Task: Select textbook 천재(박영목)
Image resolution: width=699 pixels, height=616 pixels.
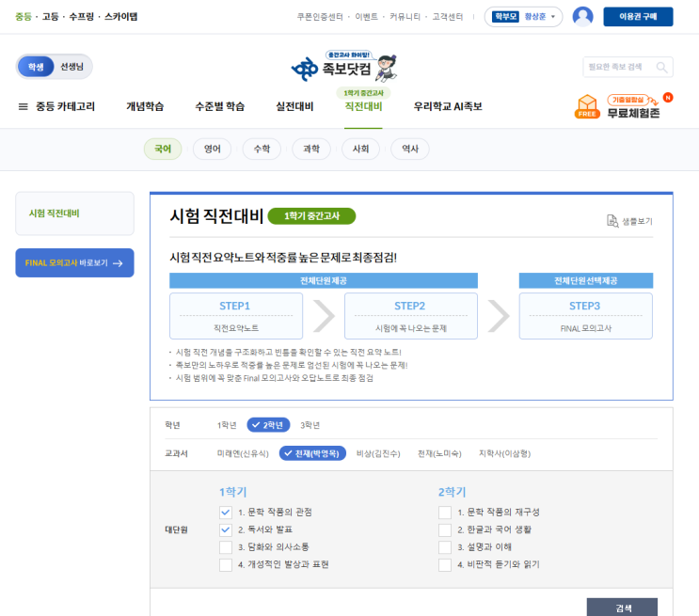Action: [x=312, y=453]
